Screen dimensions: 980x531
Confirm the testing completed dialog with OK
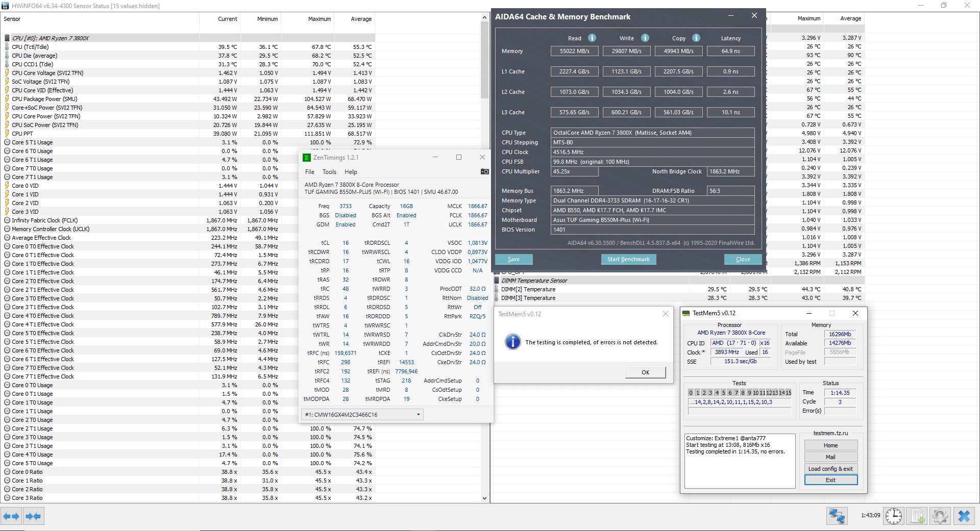point(646,372)
